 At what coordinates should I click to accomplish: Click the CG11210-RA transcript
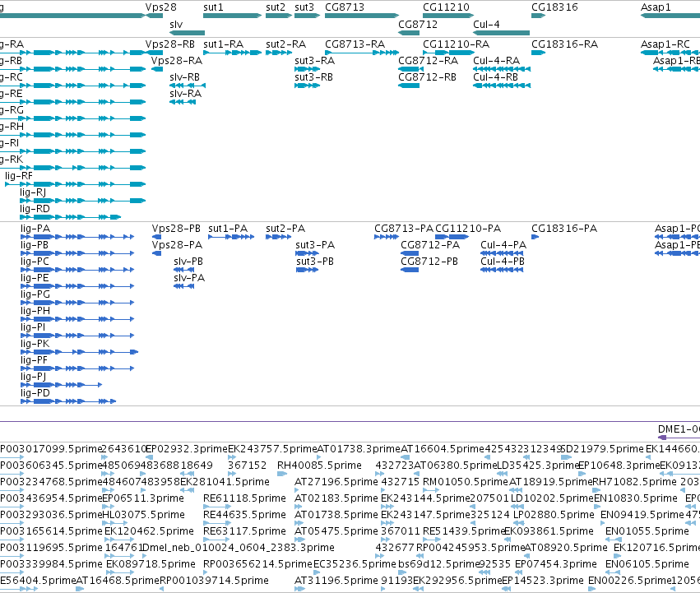[448, 53]
